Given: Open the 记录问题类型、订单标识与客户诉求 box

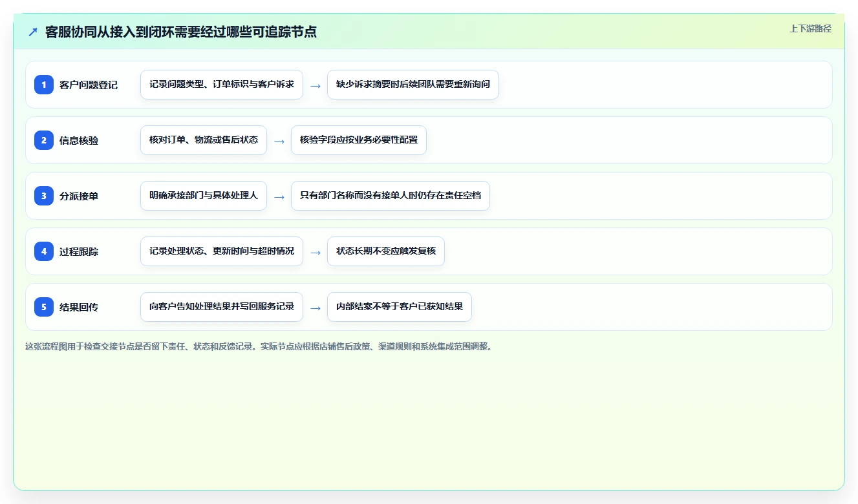Looking at the screenshot, I should (222, 85).
